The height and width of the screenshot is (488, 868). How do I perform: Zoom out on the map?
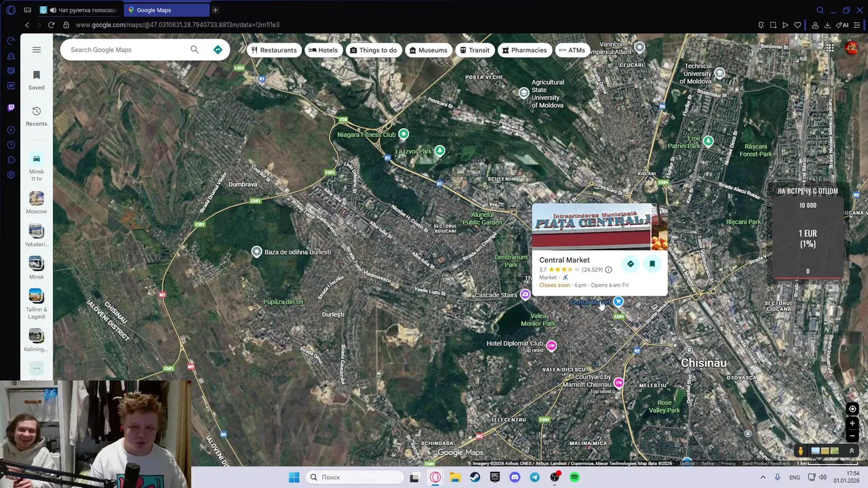(x=852, y=436)
